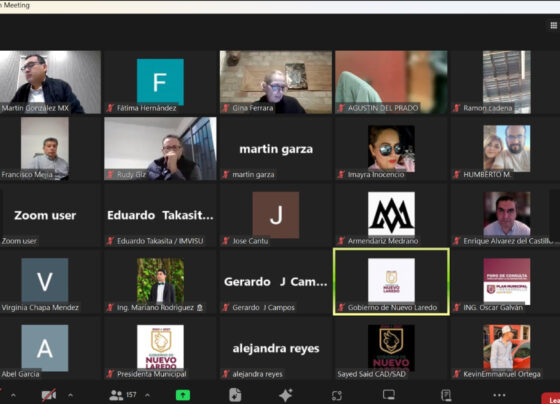Screen dimensions: 560x404
Task: Open the notes document icon
Action: (235, 395)
